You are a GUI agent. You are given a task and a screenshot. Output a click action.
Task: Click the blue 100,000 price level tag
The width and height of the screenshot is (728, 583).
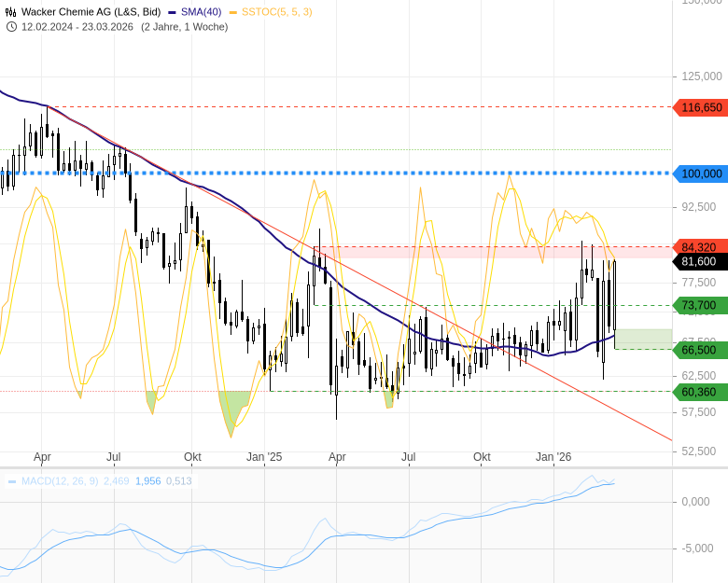pyautogui.click(x=701, y=174)
